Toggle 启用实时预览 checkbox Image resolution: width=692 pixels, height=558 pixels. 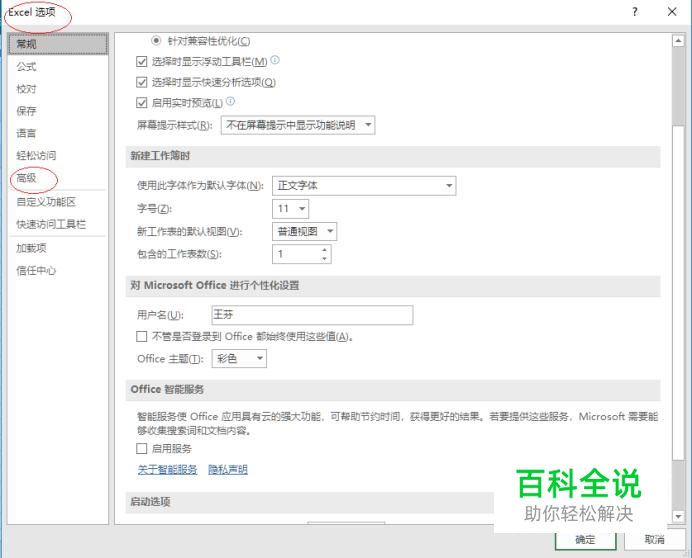point(142,103)
